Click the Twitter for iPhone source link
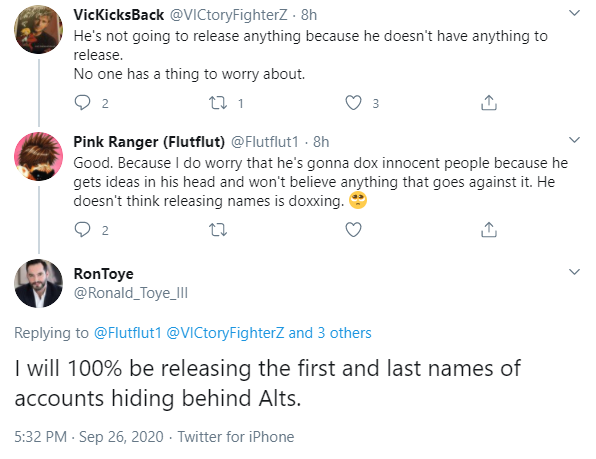Screen dimensions: 596x459 click(236, 437)
